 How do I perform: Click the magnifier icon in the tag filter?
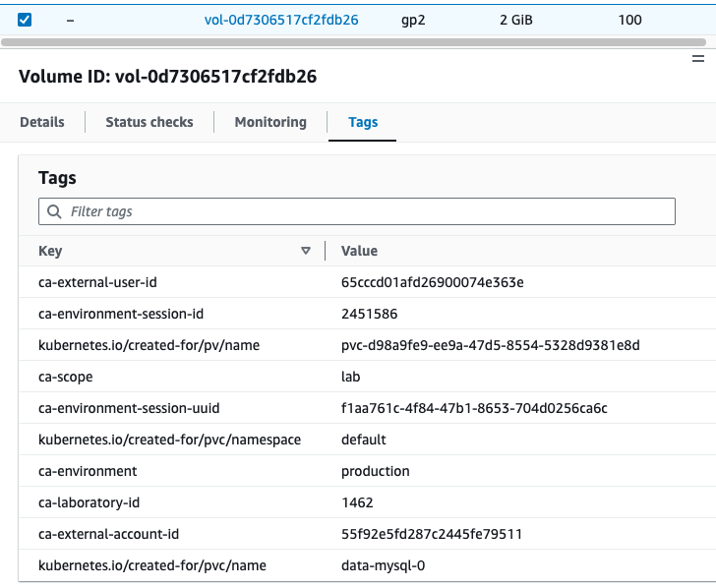click(x=54, y=211)
